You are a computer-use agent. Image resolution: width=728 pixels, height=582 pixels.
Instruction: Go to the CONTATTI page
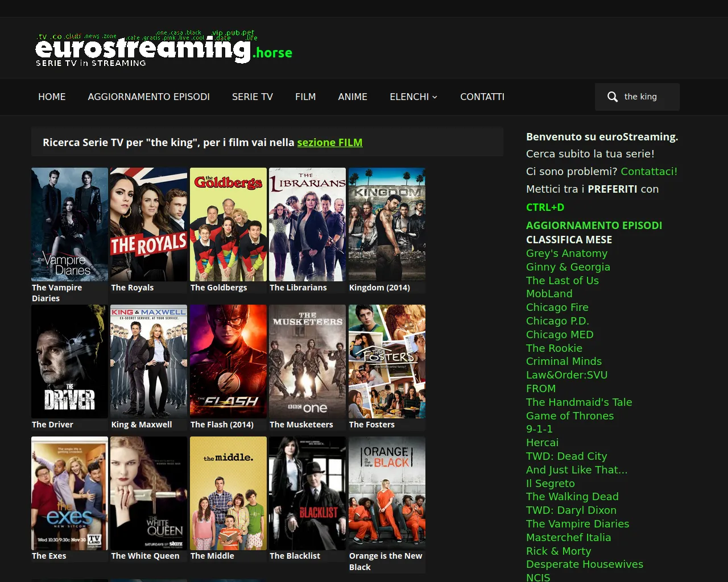(482, 97)
